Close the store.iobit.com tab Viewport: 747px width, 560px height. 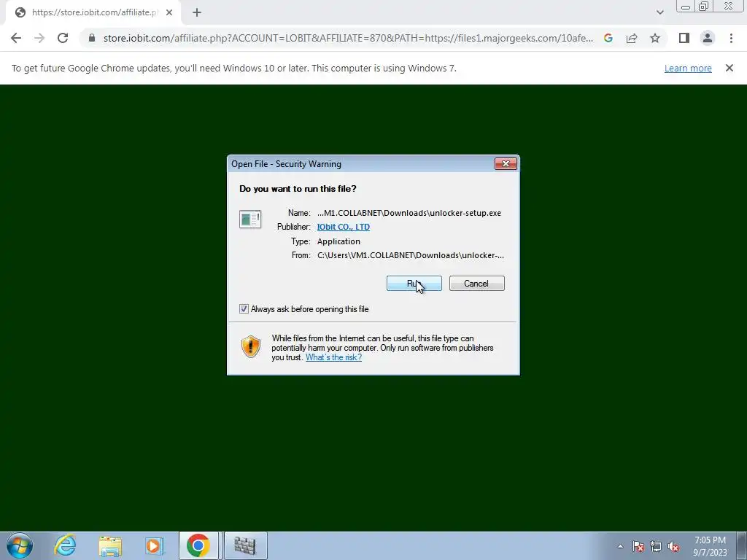169,13
